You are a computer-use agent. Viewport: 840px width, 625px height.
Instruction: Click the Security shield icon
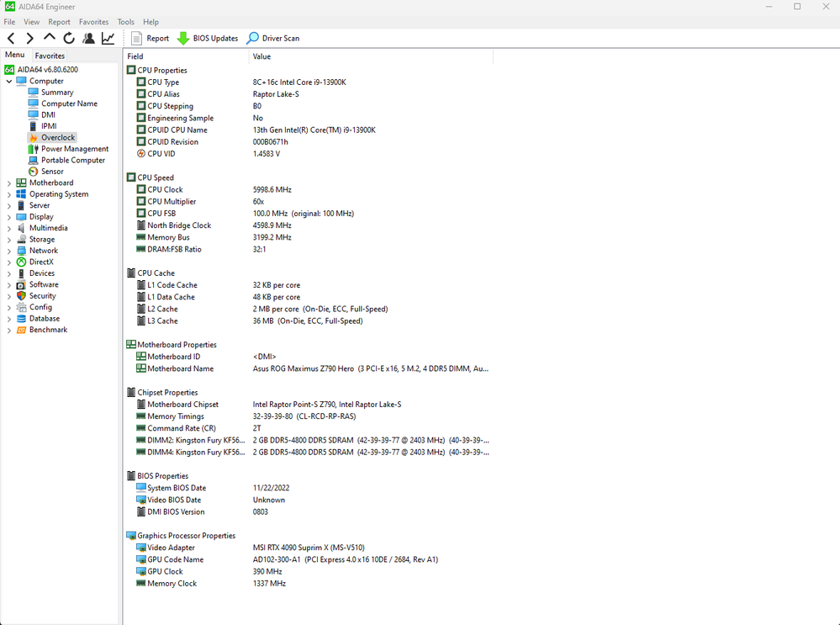point(21,296)
